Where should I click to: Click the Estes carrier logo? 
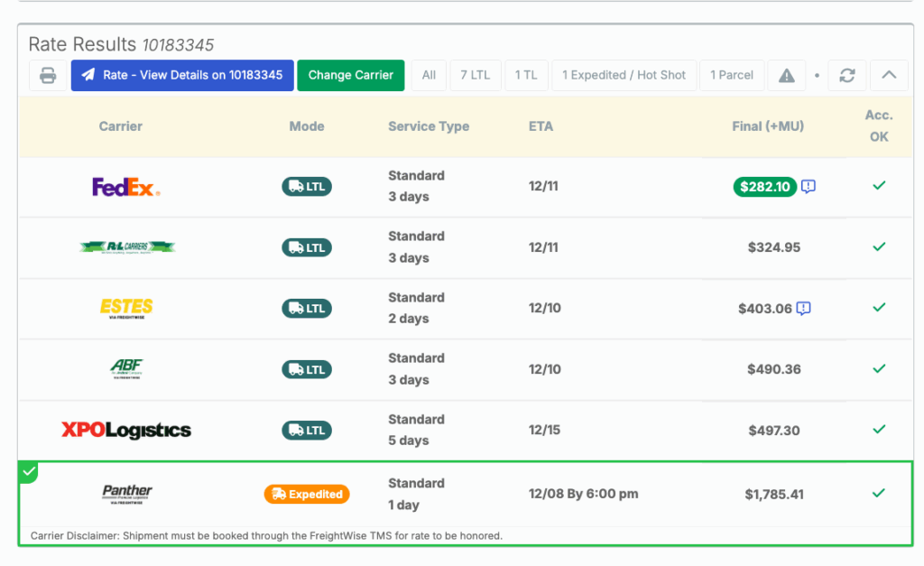125,308
